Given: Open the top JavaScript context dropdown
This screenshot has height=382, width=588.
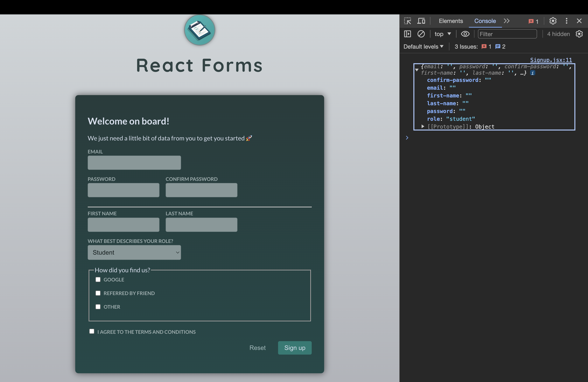Looking at the screenshot, I should (x=443, y=34).
